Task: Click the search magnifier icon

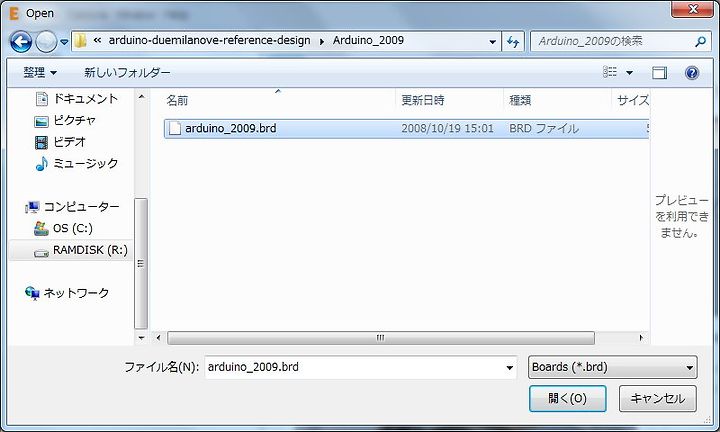Action: (x=701, y=42)
